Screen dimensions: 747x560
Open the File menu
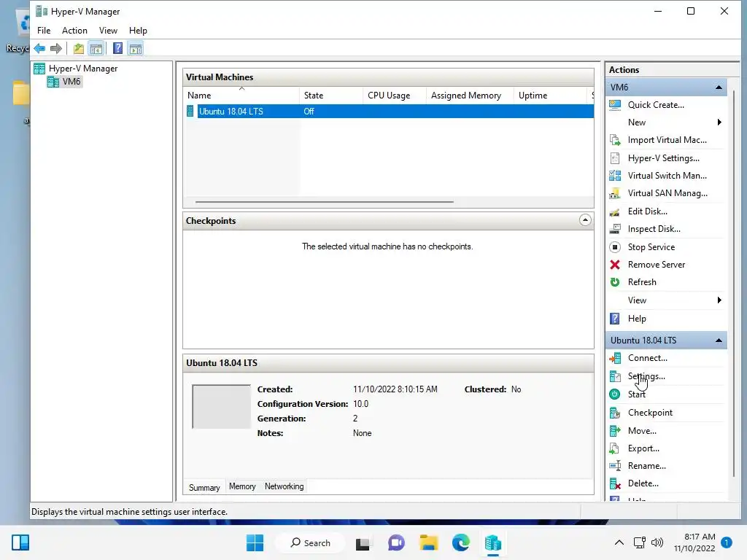44,31
